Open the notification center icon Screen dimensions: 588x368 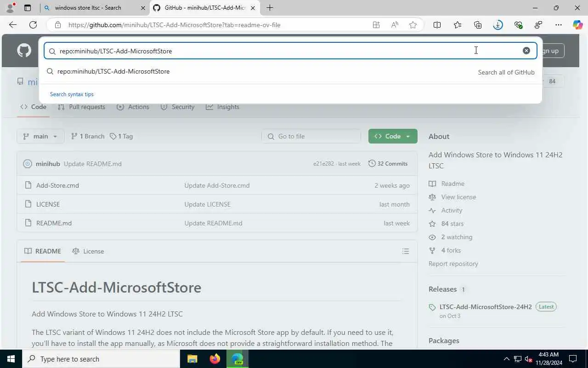point(573,359)
